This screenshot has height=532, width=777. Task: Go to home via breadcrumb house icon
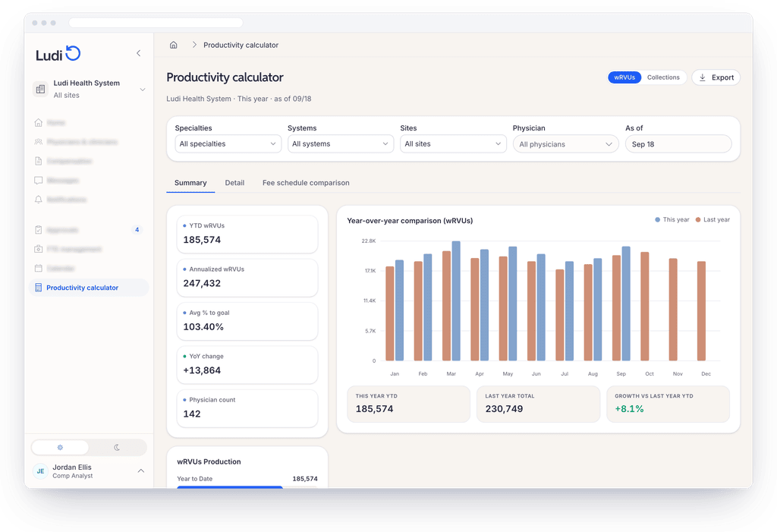click(x=174, y=45)
